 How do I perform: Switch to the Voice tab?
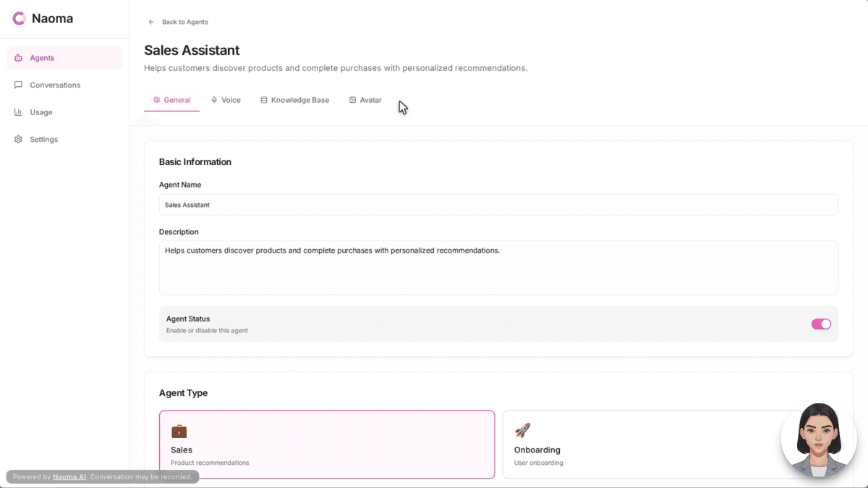tap(226, 100)
